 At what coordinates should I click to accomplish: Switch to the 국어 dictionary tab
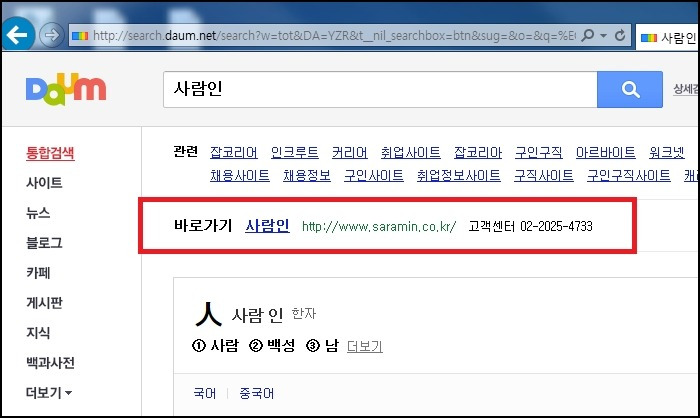coord(205,393)
